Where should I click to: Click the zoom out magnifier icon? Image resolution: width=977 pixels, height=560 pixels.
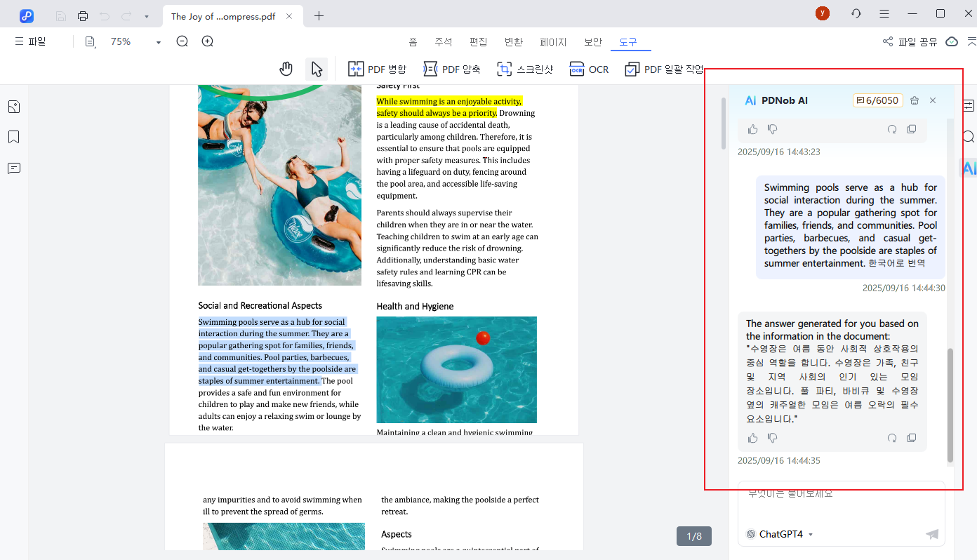click(182, 41)
